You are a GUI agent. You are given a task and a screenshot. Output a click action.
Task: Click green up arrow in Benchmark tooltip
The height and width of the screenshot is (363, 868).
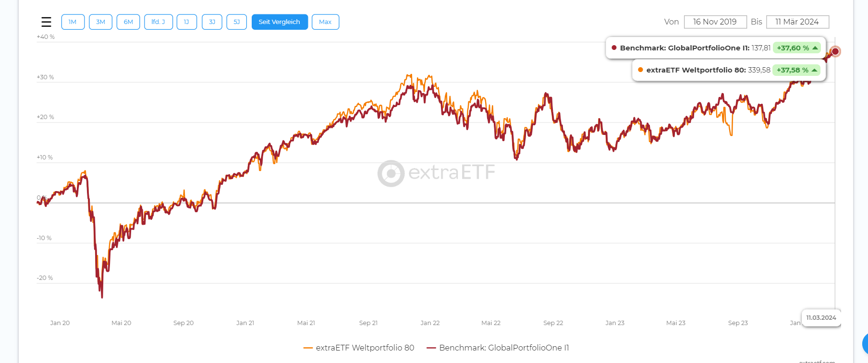[815, 48]
